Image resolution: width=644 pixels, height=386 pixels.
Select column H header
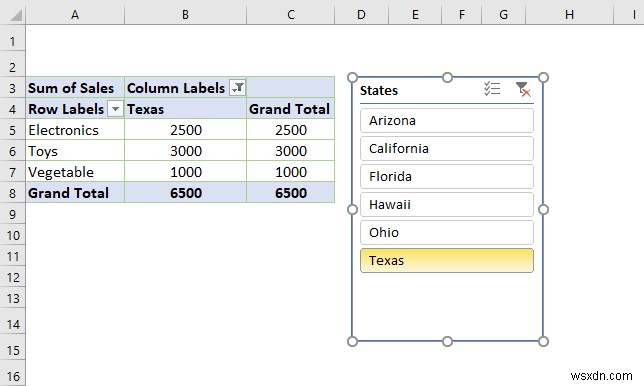pyautogui.click(x=569, y=15)
